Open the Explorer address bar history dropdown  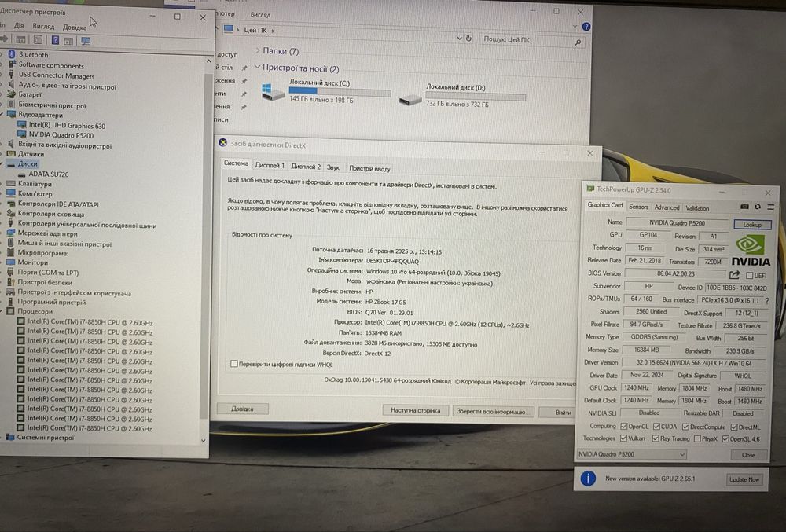coord(459,38)
